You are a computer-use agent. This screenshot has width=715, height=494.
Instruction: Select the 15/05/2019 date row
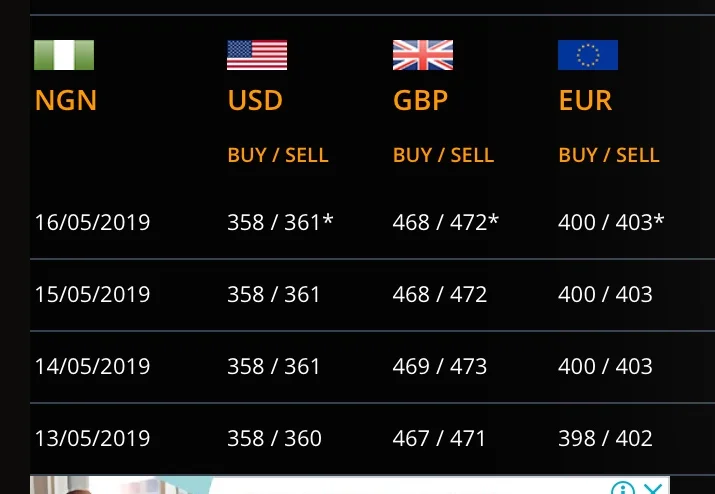(92, 294)
